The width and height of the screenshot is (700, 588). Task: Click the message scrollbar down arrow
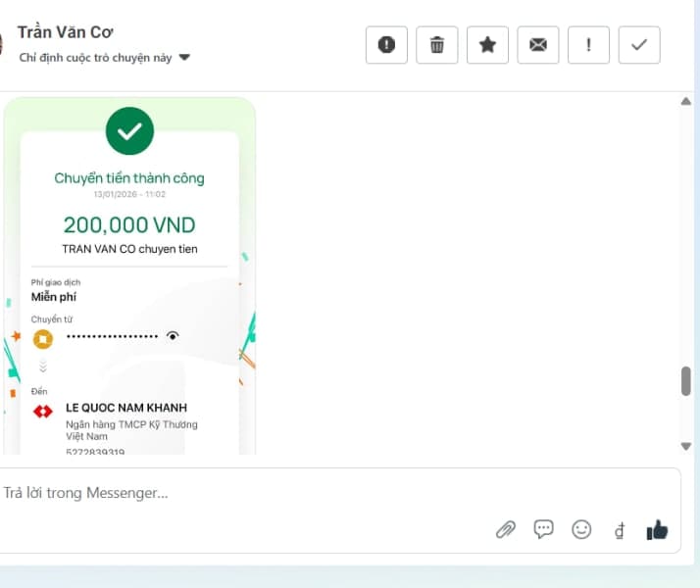pyautogui.click(x=686, y=446)
